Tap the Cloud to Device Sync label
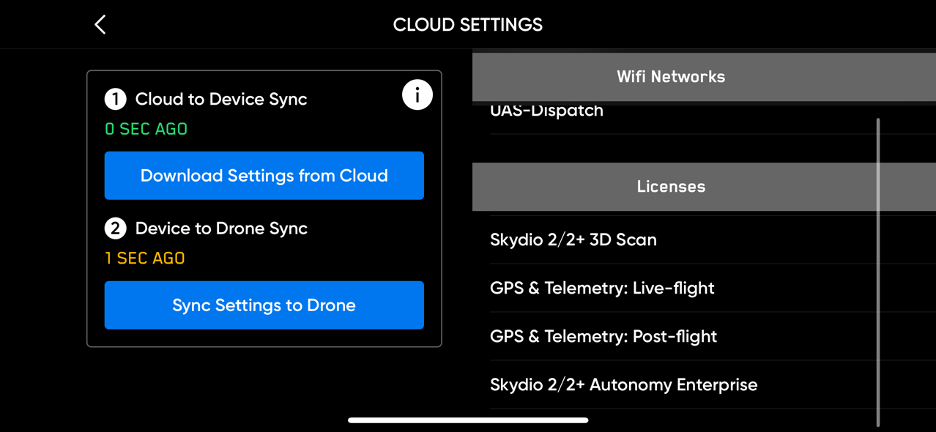936x432 pixels. (221, 100)
